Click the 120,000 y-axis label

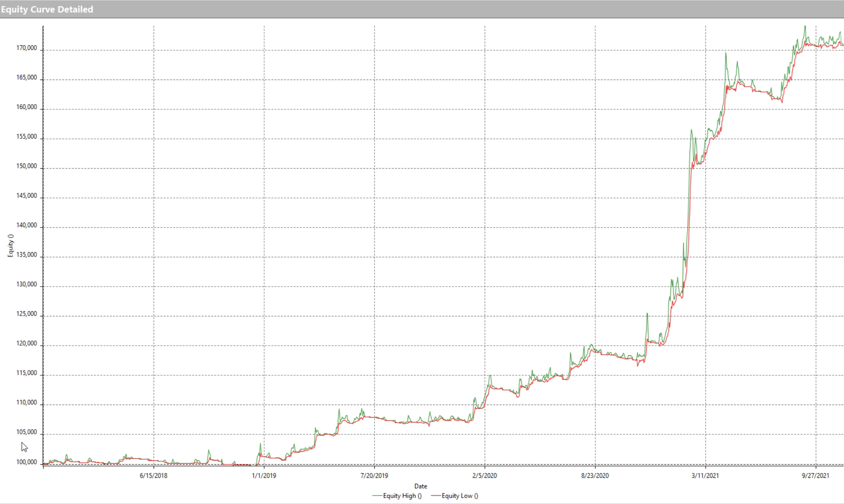pyautogui.click(x=27, y=344)
